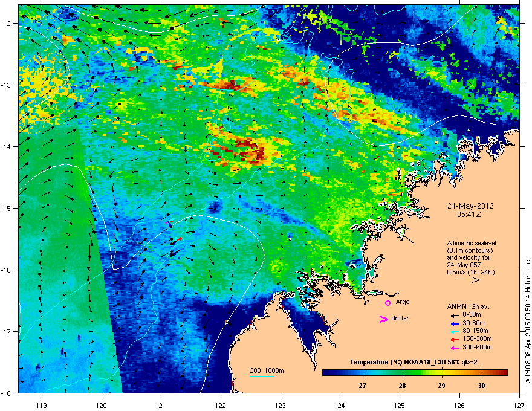Image resolution: width=532 pixels, height=411 pixels.
Task: Click the red mooring current arrow on map
Action: pyautogui.click(x=178, y=240)
